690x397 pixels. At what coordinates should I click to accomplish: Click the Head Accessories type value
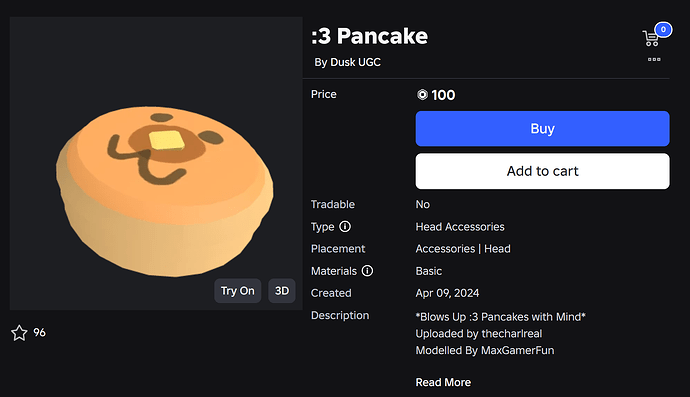coord(460,227)
